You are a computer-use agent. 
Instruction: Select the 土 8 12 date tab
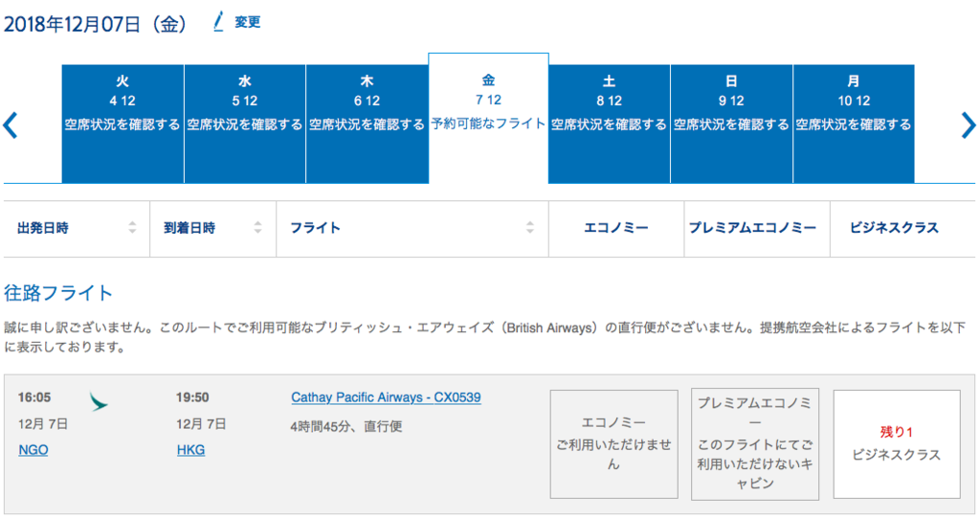tap(610, 124)
